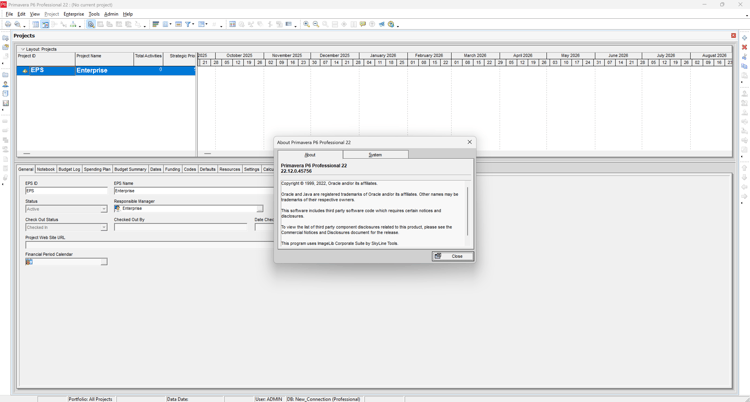750x402 pixels.
Task: Click the blue megaphone icon in toolbar
Action: (x=382, y=24)
